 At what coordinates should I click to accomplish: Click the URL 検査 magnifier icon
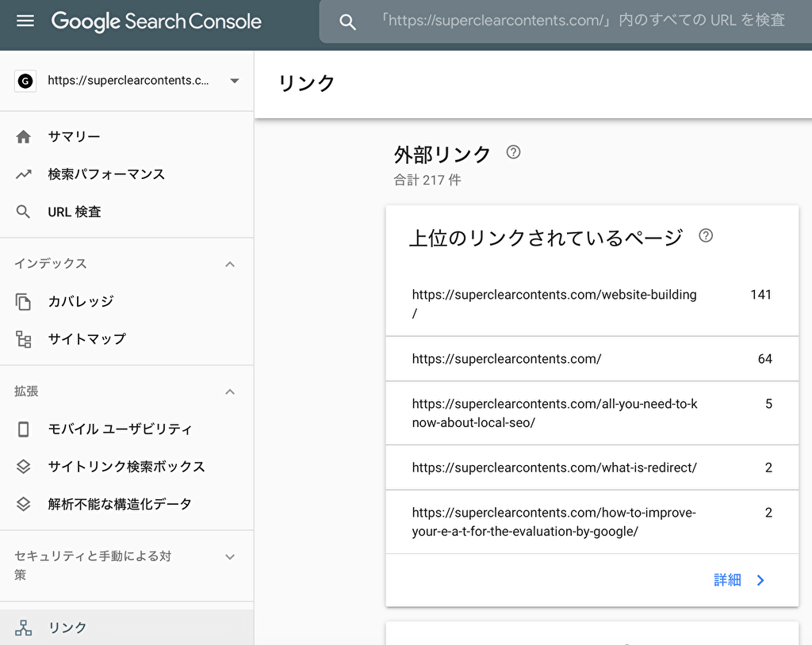pos(24,212)
